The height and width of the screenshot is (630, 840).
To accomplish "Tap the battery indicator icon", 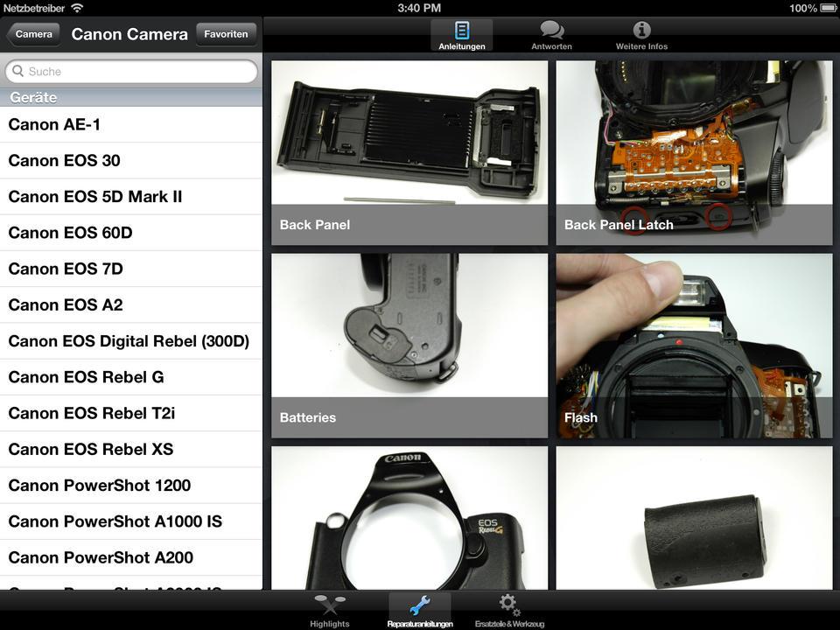I will click(829, 8).
